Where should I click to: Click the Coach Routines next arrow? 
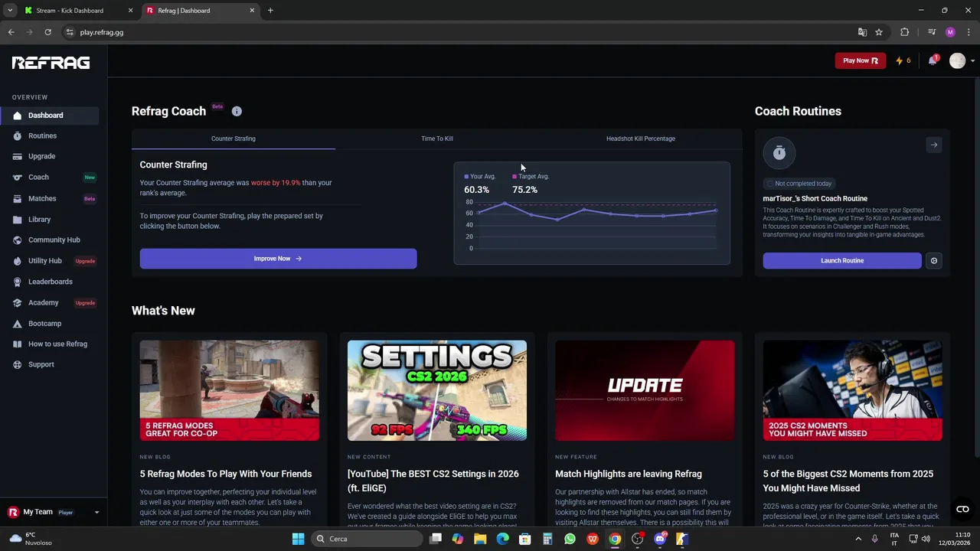[933, 145]
